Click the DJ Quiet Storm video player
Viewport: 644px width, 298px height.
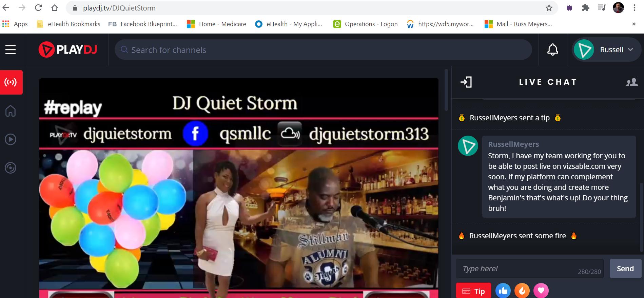point(239,188)
